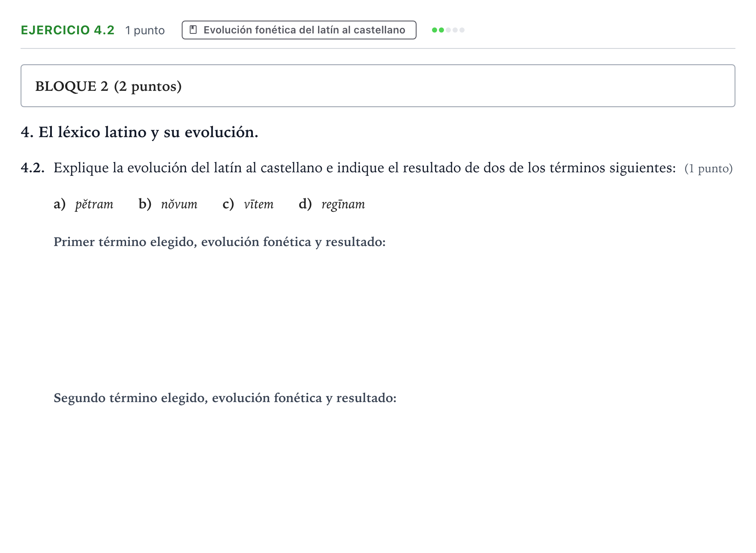
Task: Select term a) pĕtram
Action: [x=84, y=204]
